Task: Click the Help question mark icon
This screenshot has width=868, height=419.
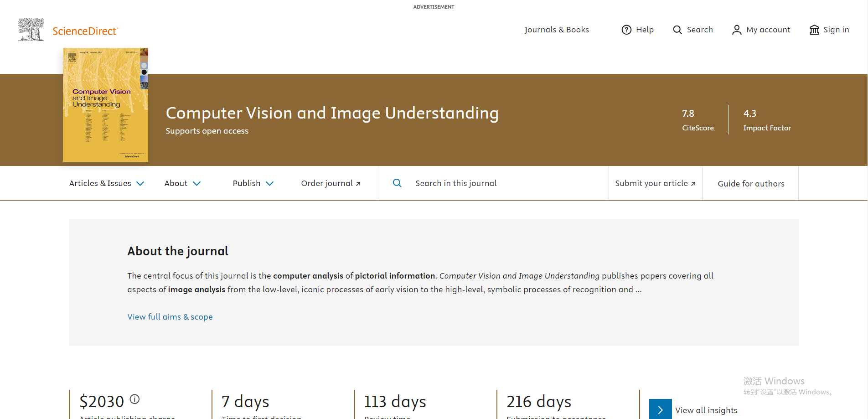Action: click(626, 30)
